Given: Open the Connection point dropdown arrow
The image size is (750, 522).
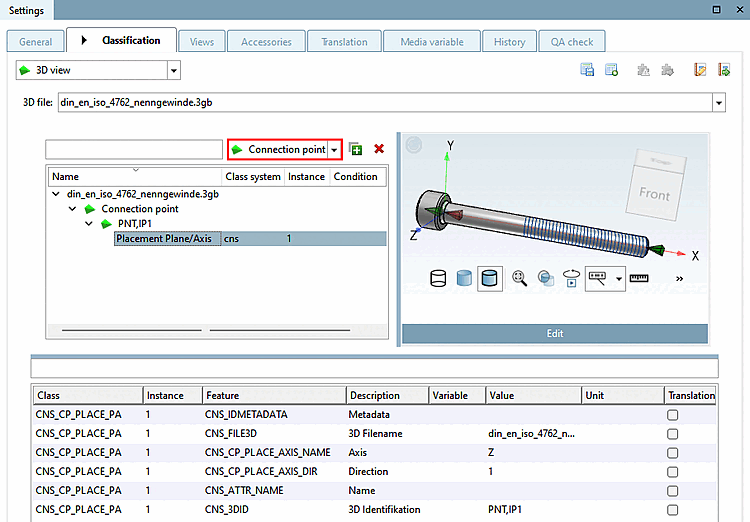Looking at the screenshot, I should tap(335, 149).
